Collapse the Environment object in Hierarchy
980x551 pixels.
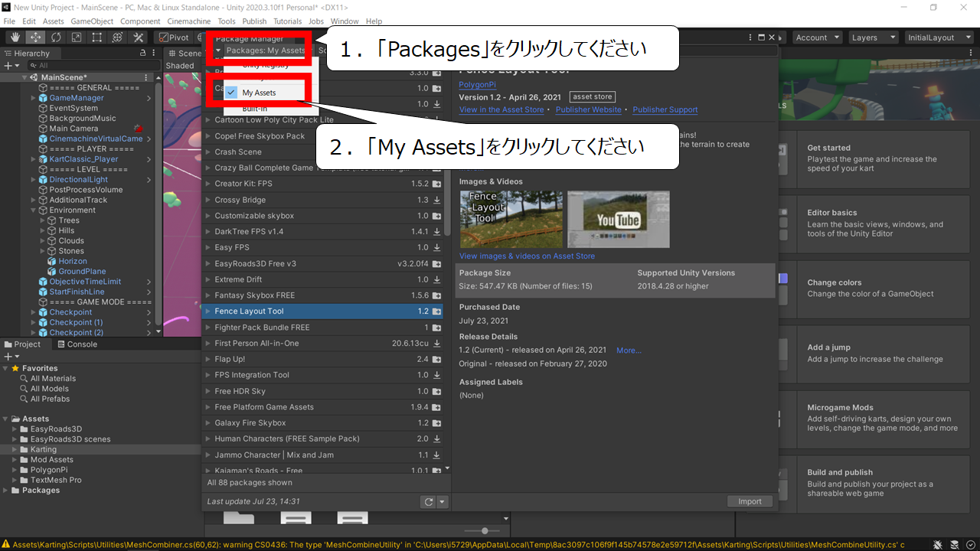click(x=34, y=210)
